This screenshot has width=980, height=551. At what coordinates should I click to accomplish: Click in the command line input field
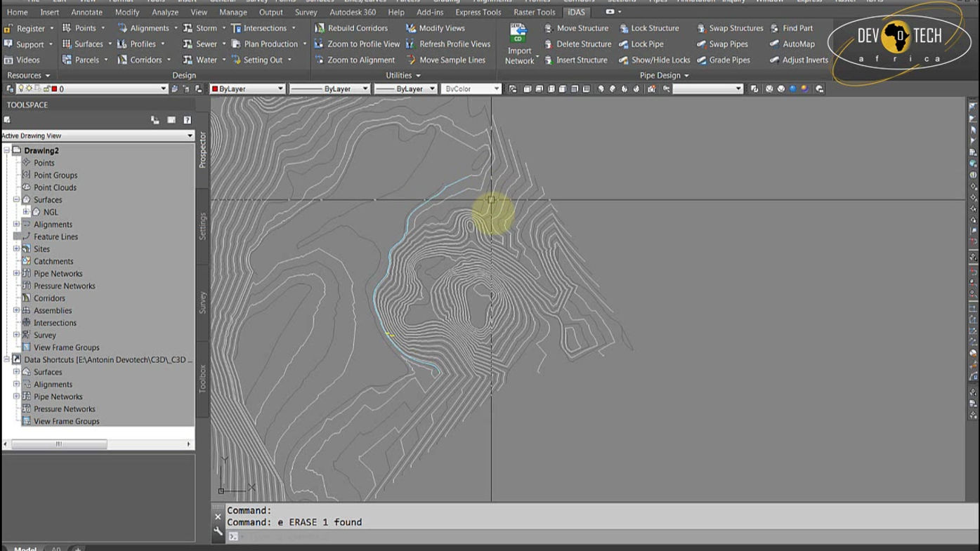604,537
